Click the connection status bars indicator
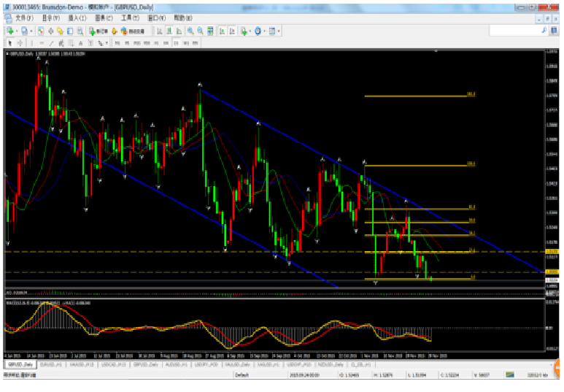 pos(510,374)
